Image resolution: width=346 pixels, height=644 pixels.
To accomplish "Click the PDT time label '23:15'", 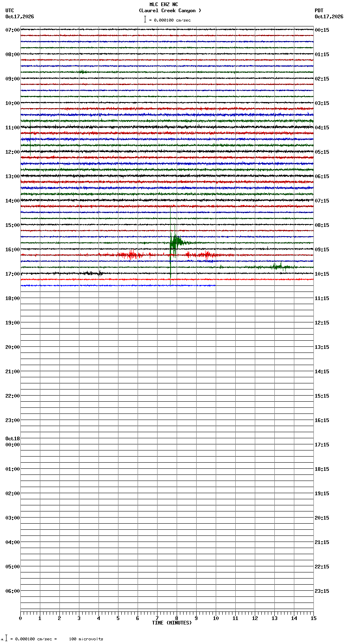I will tap(322, 591).
